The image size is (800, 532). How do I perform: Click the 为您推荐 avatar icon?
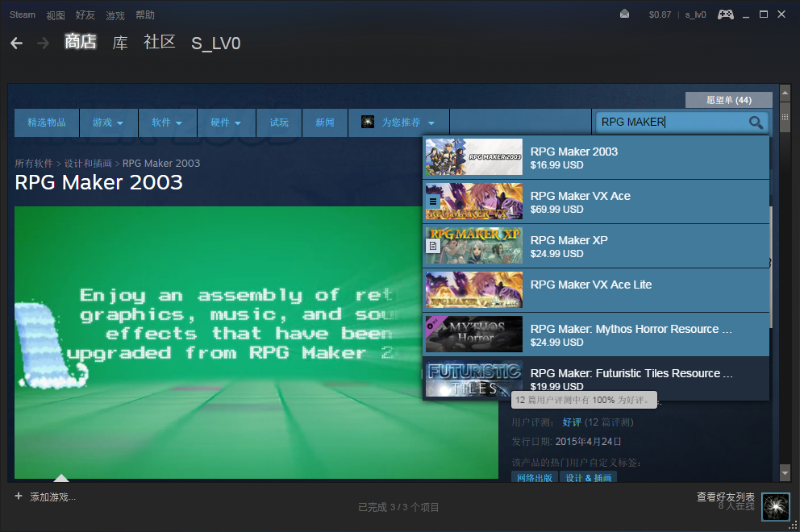click(x=368, y=122)
